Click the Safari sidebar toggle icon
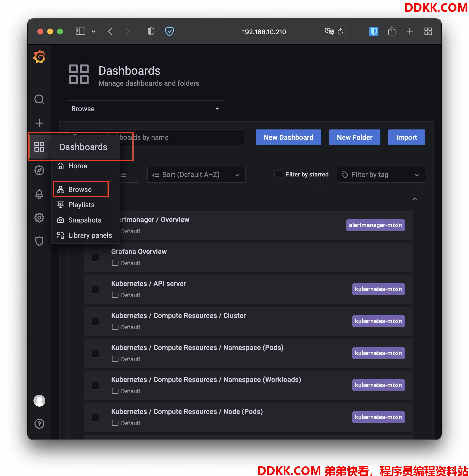Viewport: 469px width, 476px height. (80, 31)
